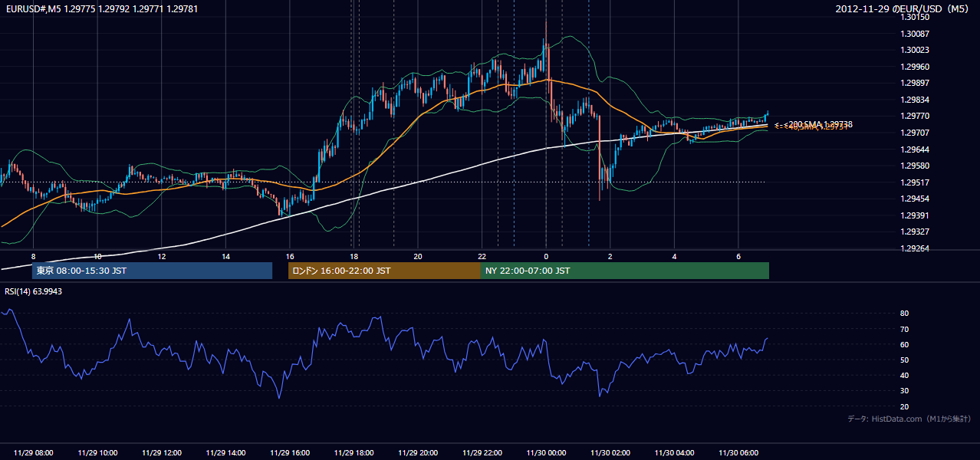Screen dimensions: 980x460
Task: Click price axis label 1.29264
Action: pyautogui.click(x=915, y=248)
